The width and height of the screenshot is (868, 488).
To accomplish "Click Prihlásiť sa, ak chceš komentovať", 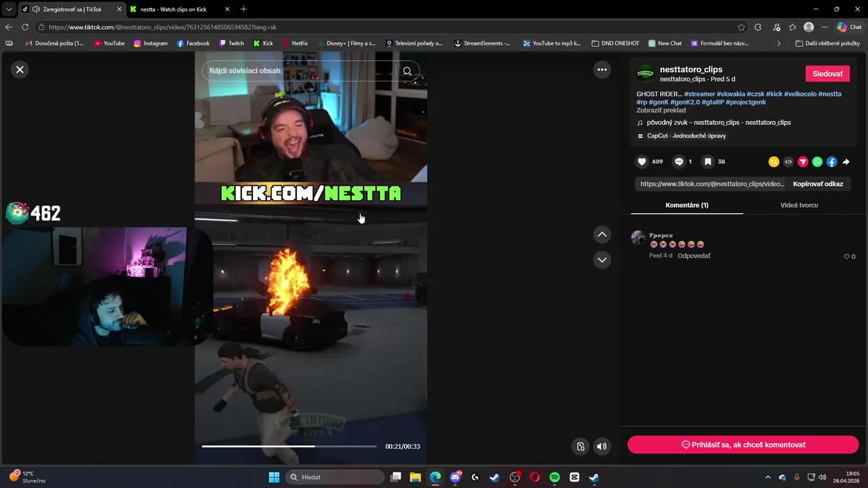I will coord(743,445).
